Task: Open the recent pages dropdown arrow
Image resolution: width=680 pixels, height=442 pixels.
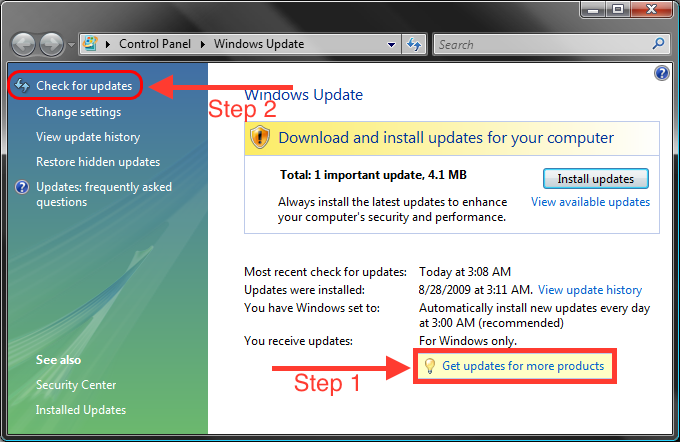Action: point(71,45)
